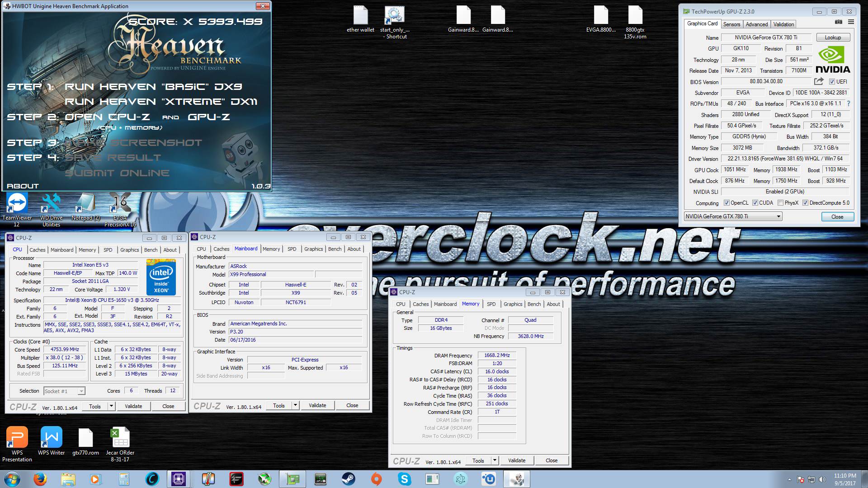
Task: Select the 8800gtx 135v.rom file icon
Action: pyautogui.click(x=635, y=23)
